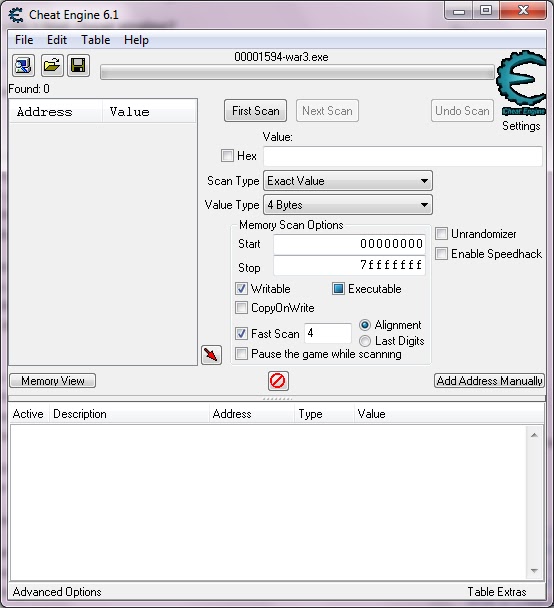Open the Edit menu
This screenshot has width=554, height=608.
[57, 40]
